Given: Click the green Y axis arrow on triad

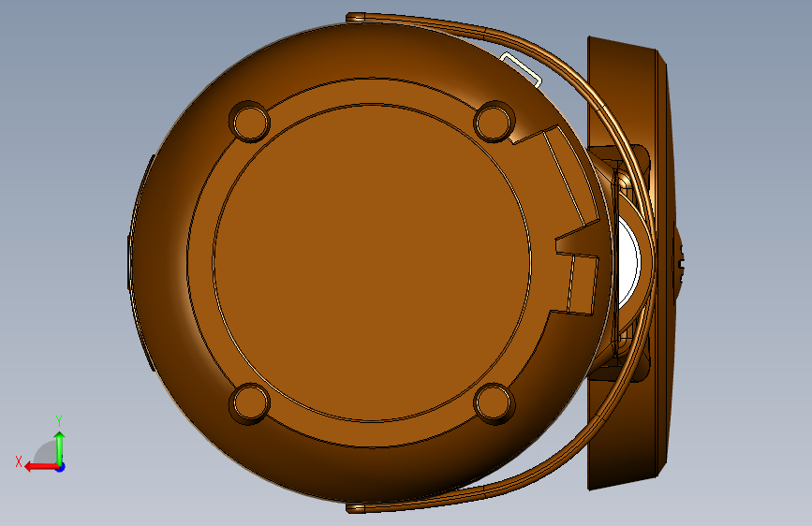Looking at the screenshot, I should pos(60,447).
